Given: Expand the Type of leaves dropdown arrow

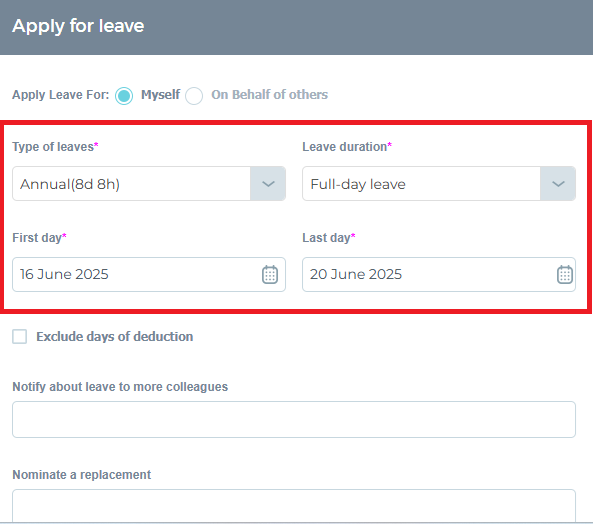Looking at the screenshot, I should pos(268,184).
